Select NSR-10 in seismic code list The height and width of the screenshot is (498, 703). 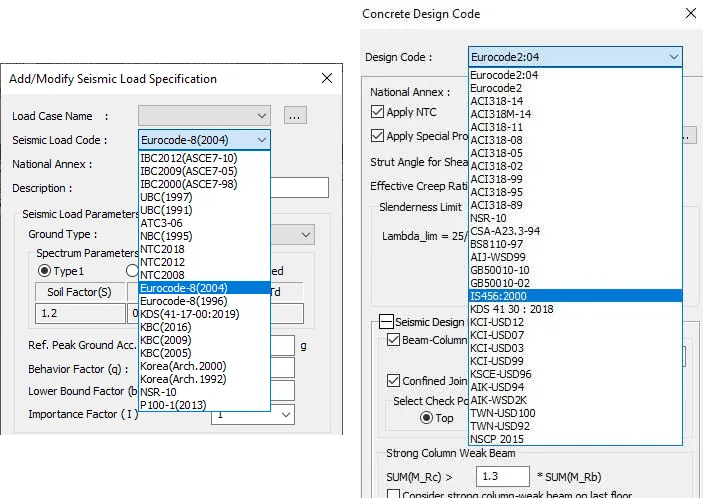204,392
